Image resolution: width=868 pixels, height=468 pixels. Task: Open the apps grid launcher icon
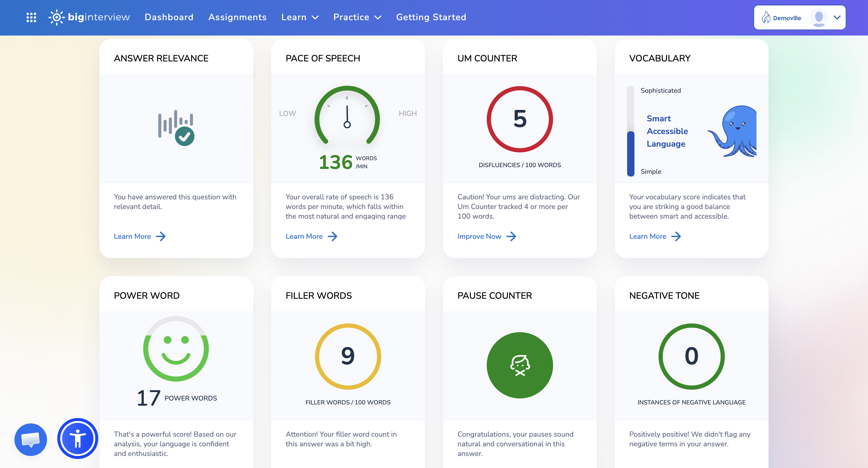[x=31, y=17]
